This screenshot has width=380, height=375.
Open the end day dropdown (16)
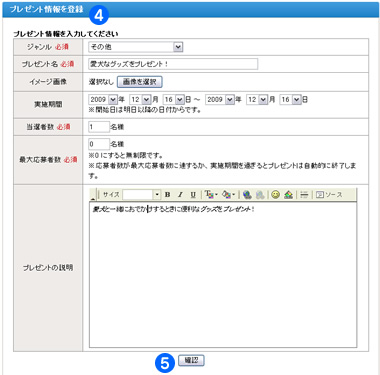tap(290, 99)
